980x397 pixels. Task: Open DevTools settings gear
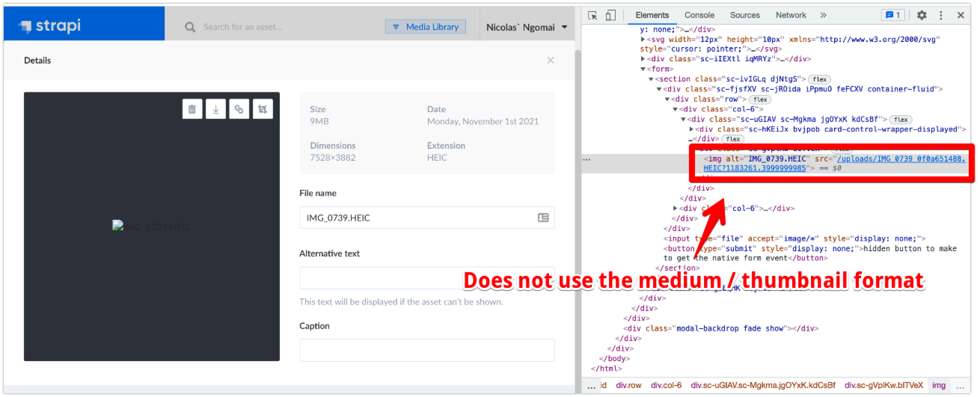coord(921,15)
